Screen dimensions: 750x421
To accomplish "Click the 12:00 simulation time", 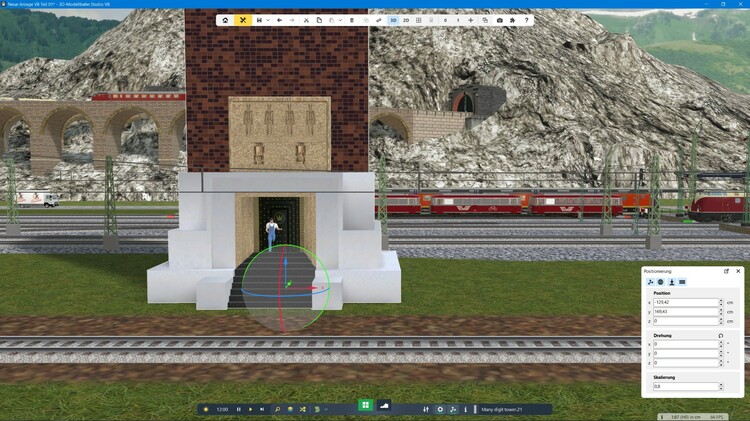I will (222, 410).
